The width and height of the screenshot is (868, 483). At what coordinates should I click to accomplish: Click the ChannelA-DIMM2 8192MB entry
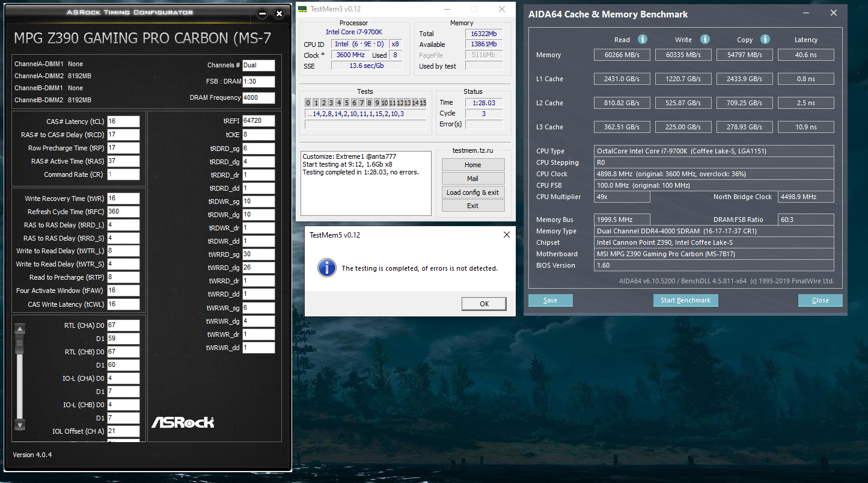click(53, 76)
